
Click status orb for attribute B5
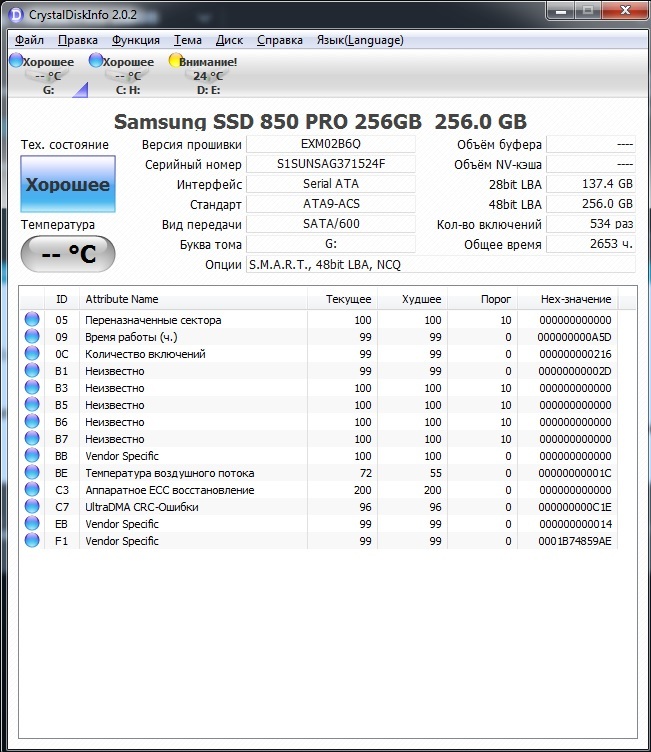[x=32, y=405]
